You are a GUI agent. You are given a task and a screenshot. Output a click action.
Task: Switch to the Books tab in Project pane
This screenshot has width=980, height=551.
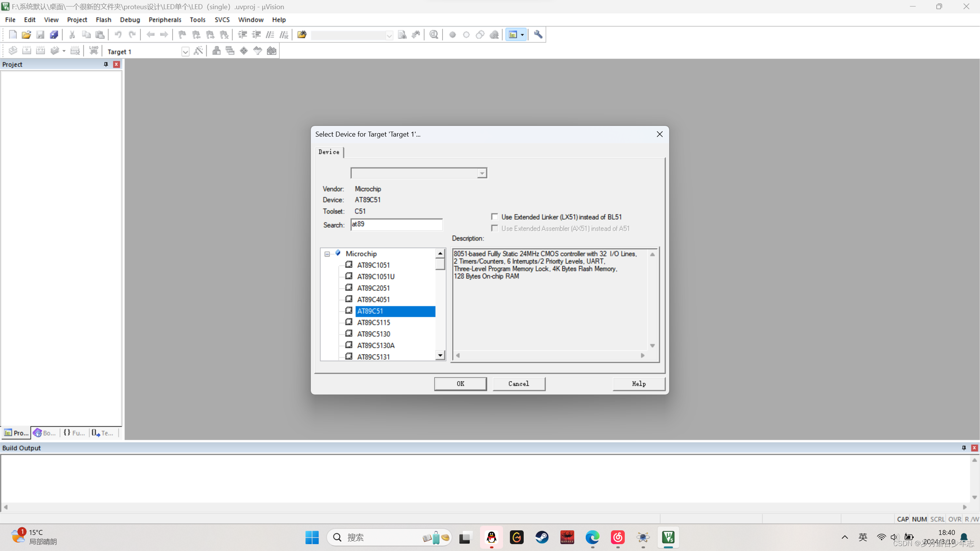tap(45, 433)
